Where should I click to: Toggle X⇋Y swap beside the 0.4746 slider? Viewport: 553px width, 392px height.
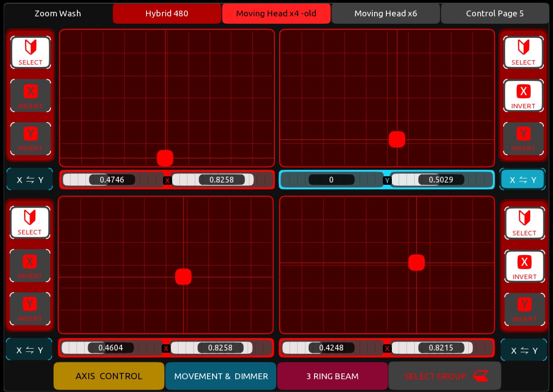click(x=30, y=180)
